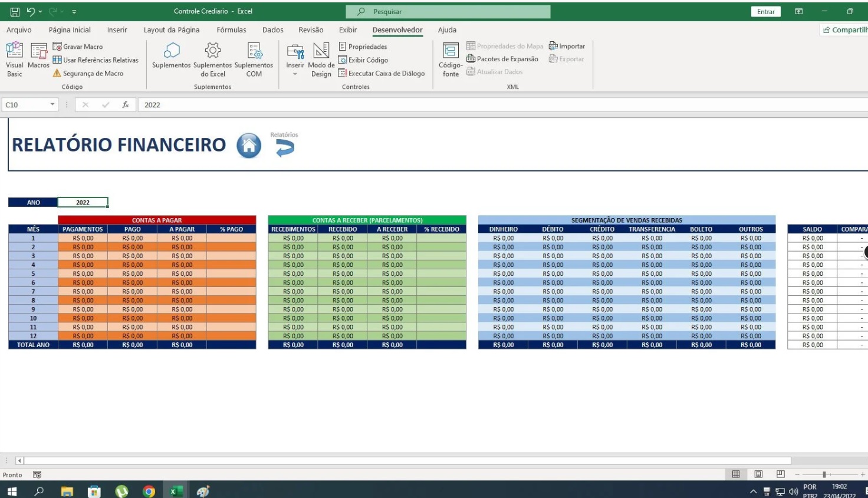Click the home icon beside Relatório Financeiro

pos(249,146)
